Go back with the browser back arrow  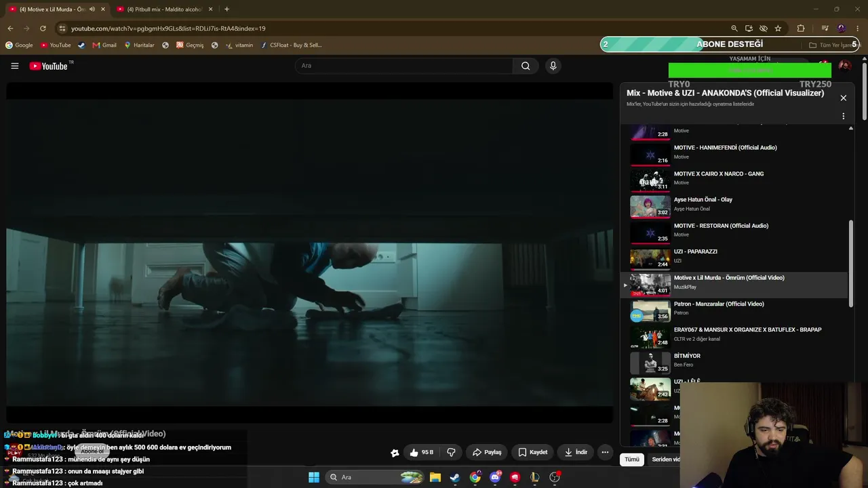[x=10, y=28]
